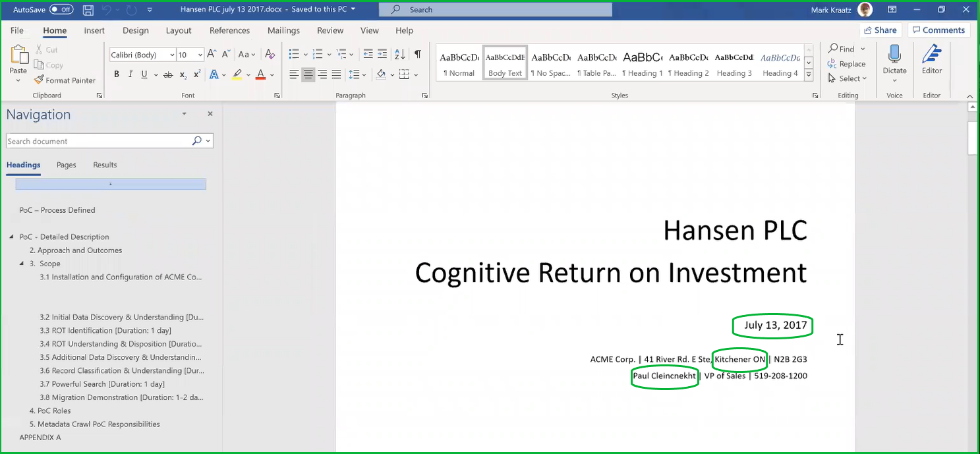Launch the Editor pen tool
Screen dimensions: 980x454
[x=931, y=59]
